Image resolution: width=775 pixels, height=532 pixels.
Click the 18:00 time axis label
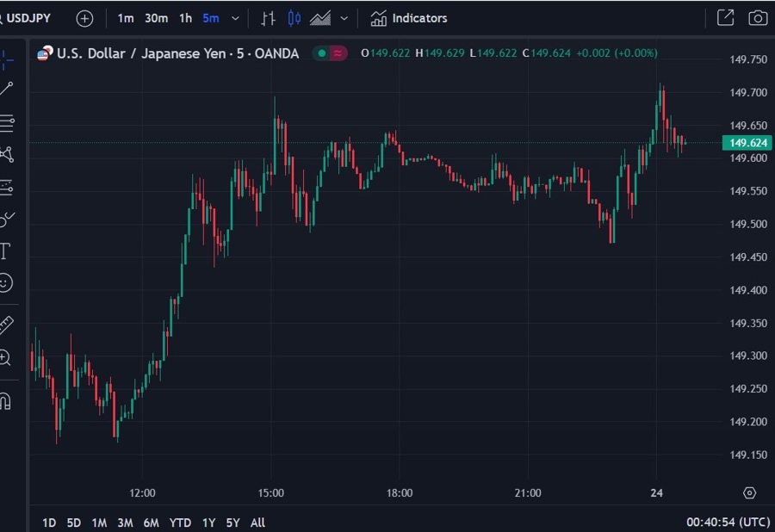[x=400, y=493]
